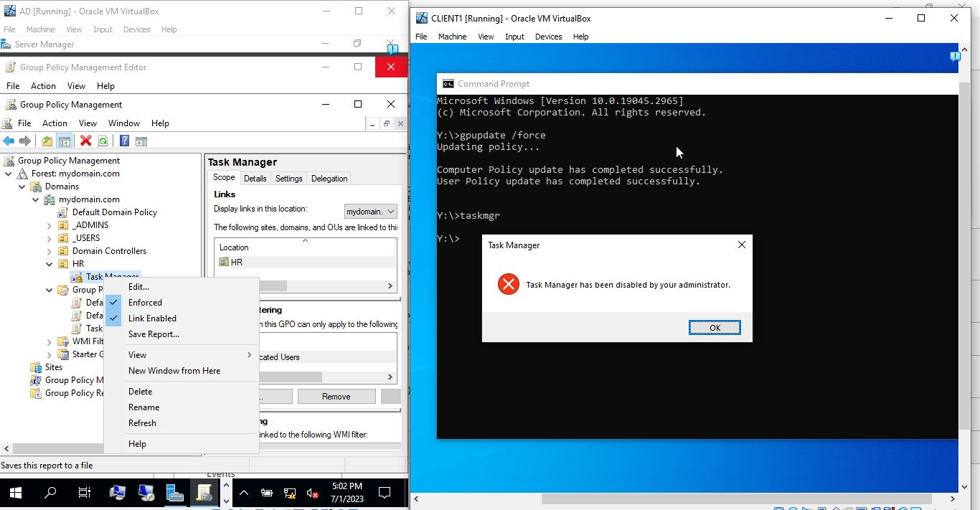Open the Action menu in Group Policy Management

55,123
